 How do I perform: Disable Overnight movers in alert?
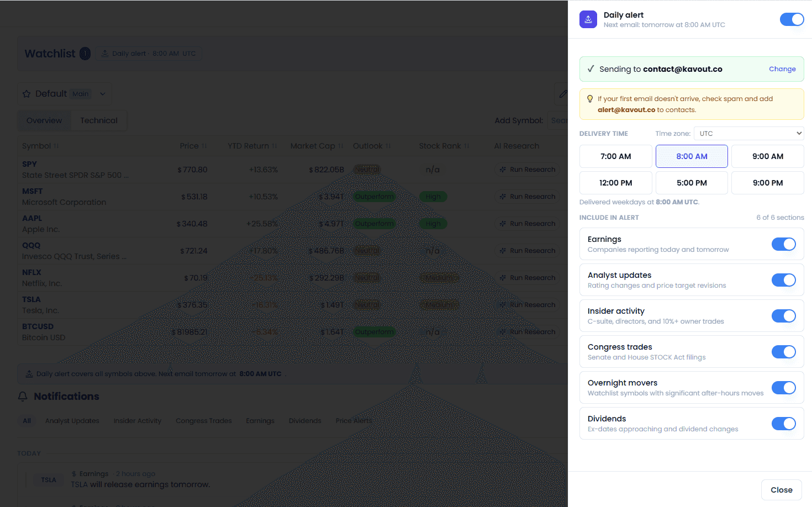[783, 388]
